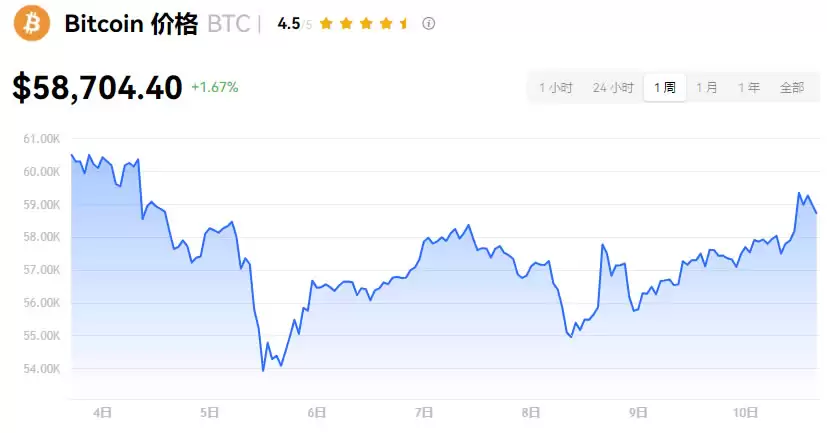Select the active 1周 range tab

click(x=664, y=88)
